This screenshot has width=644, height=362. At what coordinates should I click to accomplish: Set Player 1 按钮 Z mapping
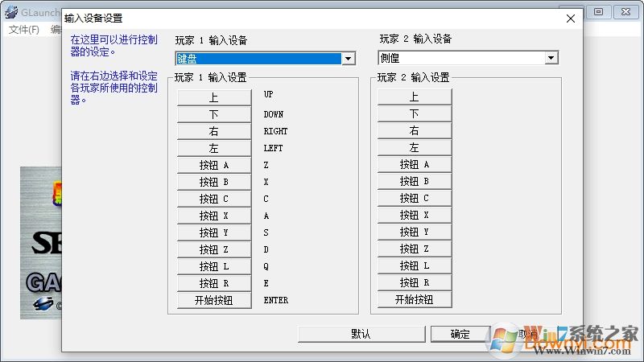(214, 249)
